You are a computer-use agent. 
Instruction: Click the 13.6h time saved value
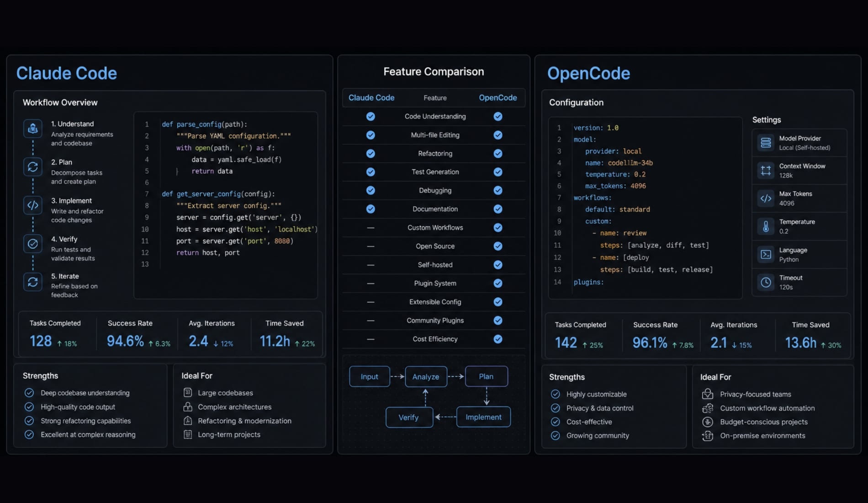[x=801, y=342]
